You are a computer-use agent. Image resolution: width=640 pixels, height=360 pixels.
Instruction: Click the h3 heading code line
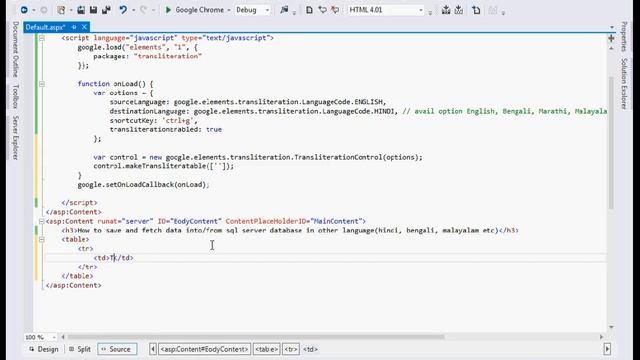290,230
